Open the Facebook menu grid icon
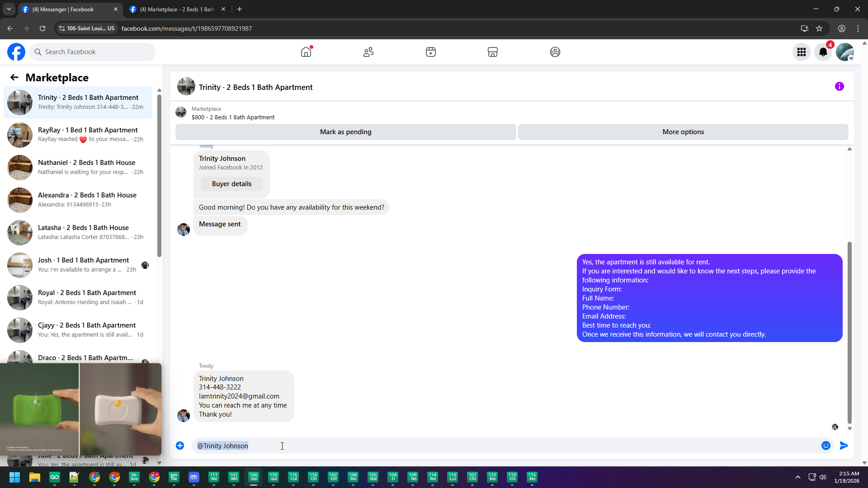This screenshot has height=488, width=868. 802,52
